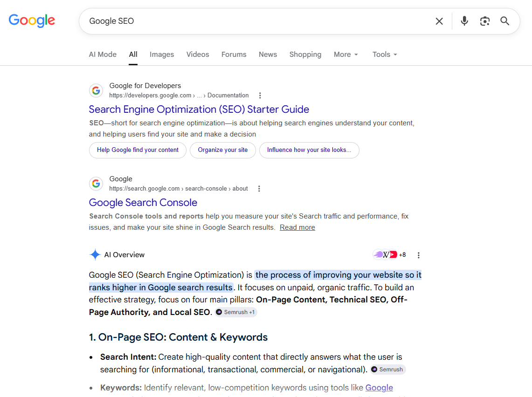Viewport: 532px width, 397px height.
Task: Click search.google.com URL text
Action: click(x=179, y=189)
